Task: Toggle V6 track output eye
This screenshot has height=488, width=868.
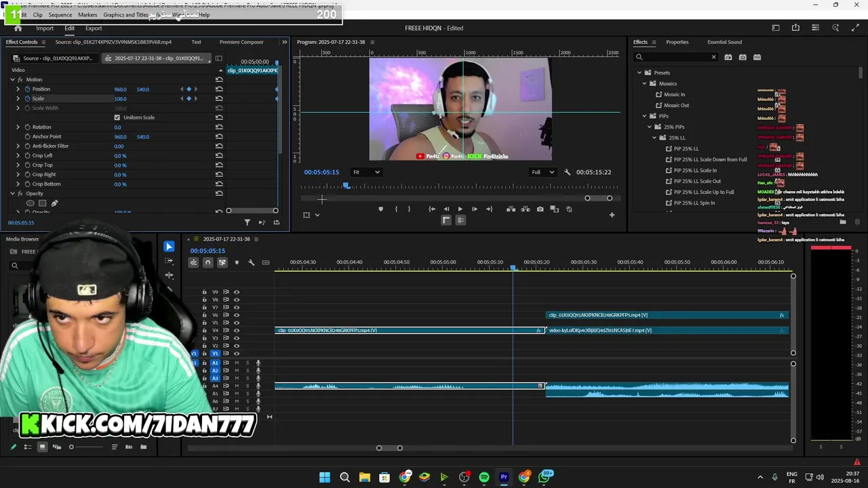Action: 237,315
